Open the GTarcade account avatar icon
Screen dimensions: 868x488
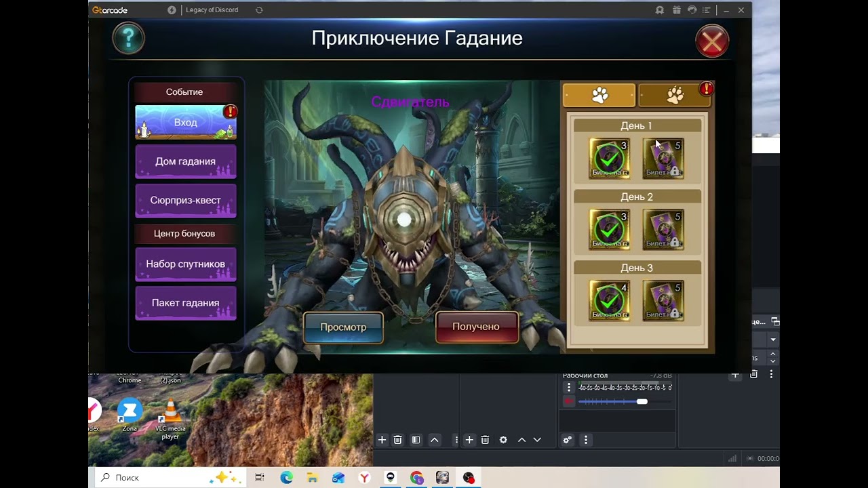(x=660, y=10)
